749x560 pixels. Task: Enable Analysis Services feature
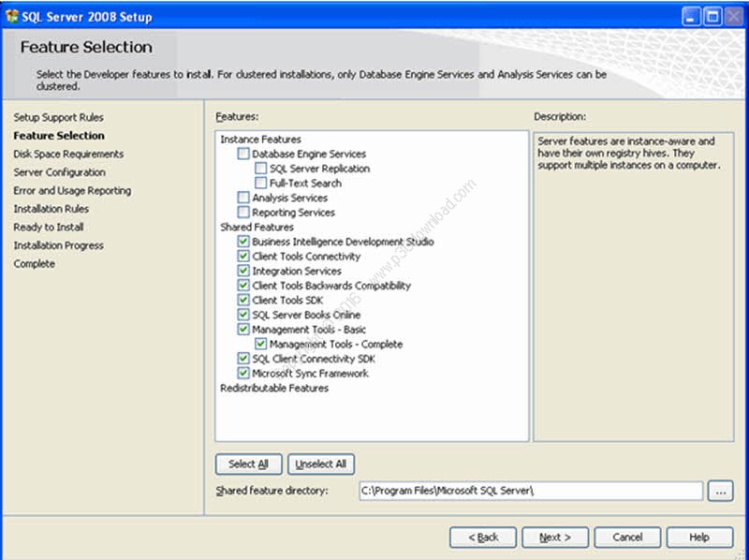tap(243, 198)
